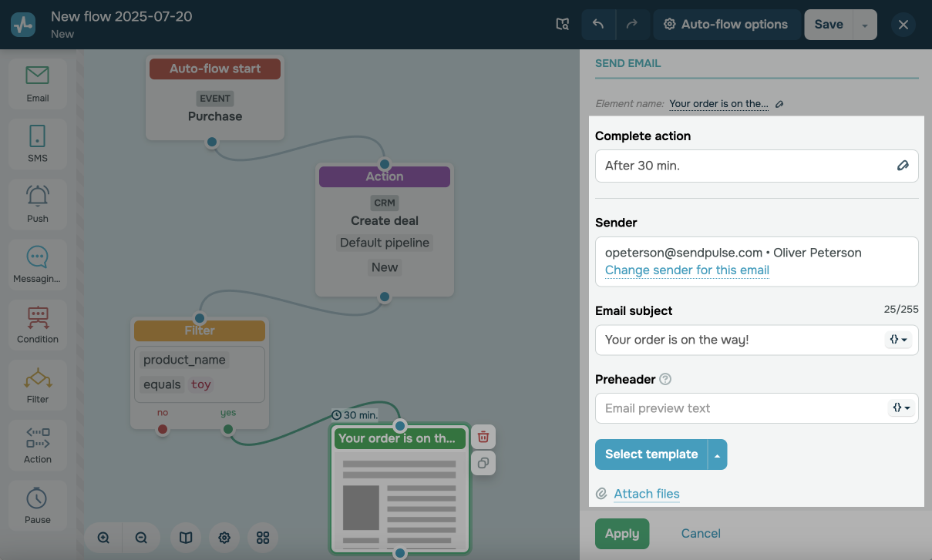The width and height of the screenshot is (932, 560).
Task: Expand Select template arrow options
Action: coord(718,454)
